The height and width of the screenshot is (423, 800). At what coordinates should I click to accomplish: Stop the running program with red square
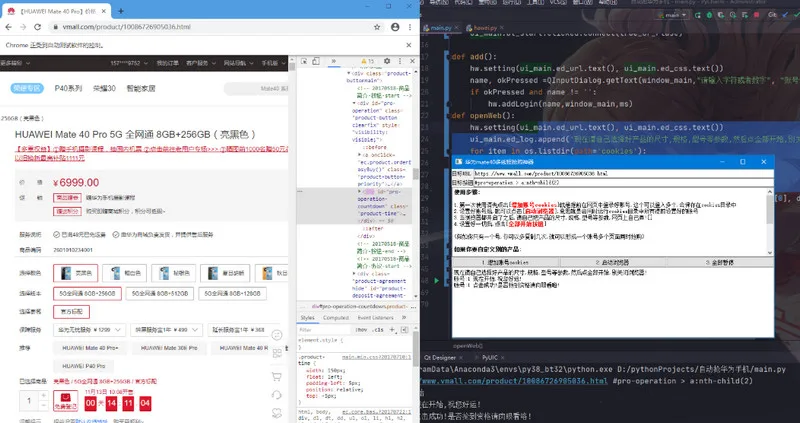(757, 15)
